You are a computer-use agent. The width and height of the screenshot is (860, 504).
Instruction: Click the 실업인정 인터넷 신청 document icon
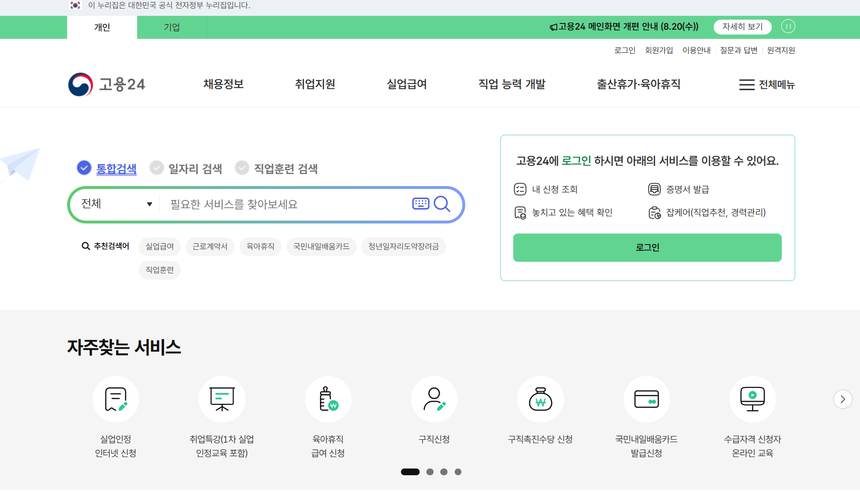(x=116, y=399)
